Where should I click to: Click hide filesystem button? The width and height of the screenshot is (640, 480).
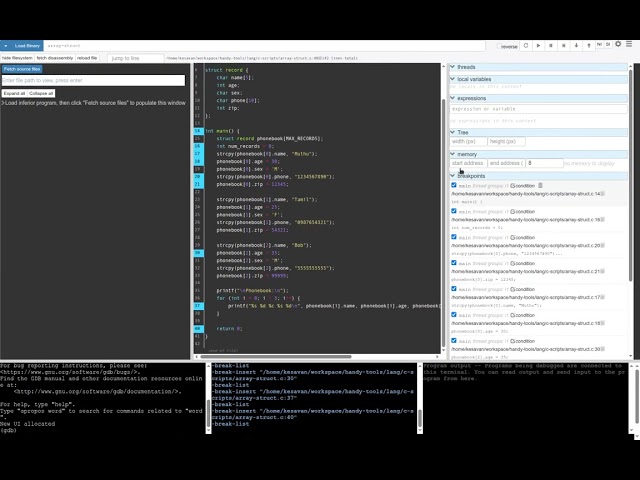coord(17,58)
